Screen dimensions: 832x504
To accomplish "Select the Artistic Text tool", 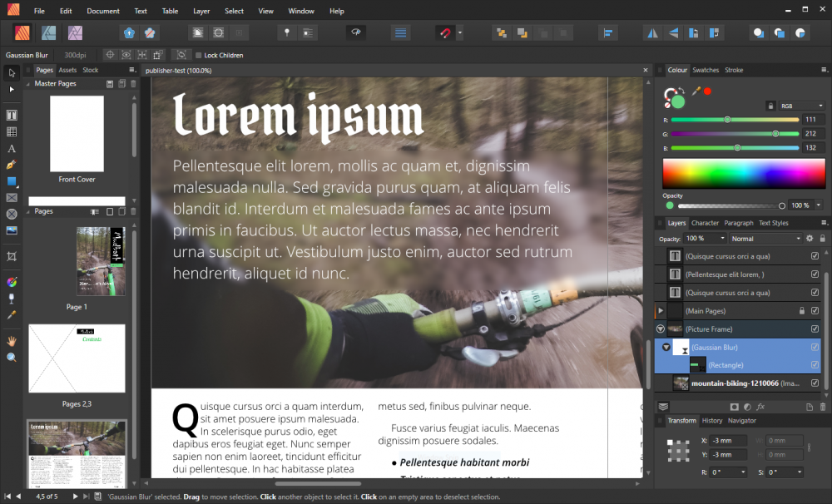I will (x=12, y=148).
